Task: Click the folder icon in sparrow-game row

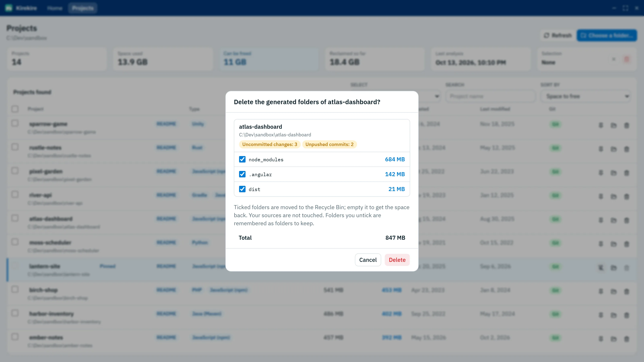Action: tap(613, 125)
